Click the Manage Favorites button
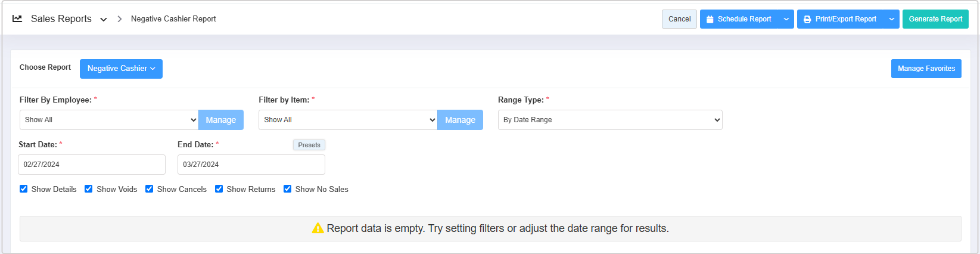Viewport: 980px width, 254px height. 926,69
